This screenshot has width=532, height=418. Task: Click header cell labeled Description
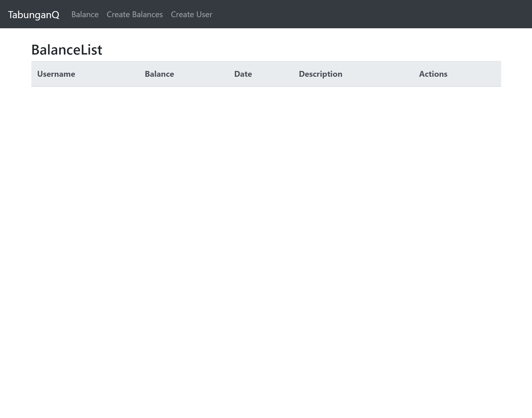320,74
